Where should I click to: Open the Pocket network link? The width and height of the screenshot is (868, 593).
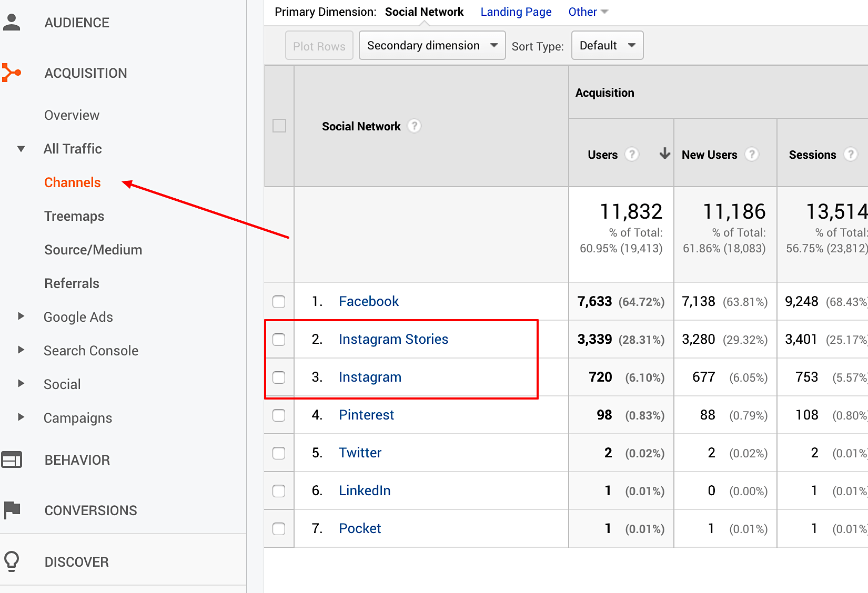(x=360, y=528)
